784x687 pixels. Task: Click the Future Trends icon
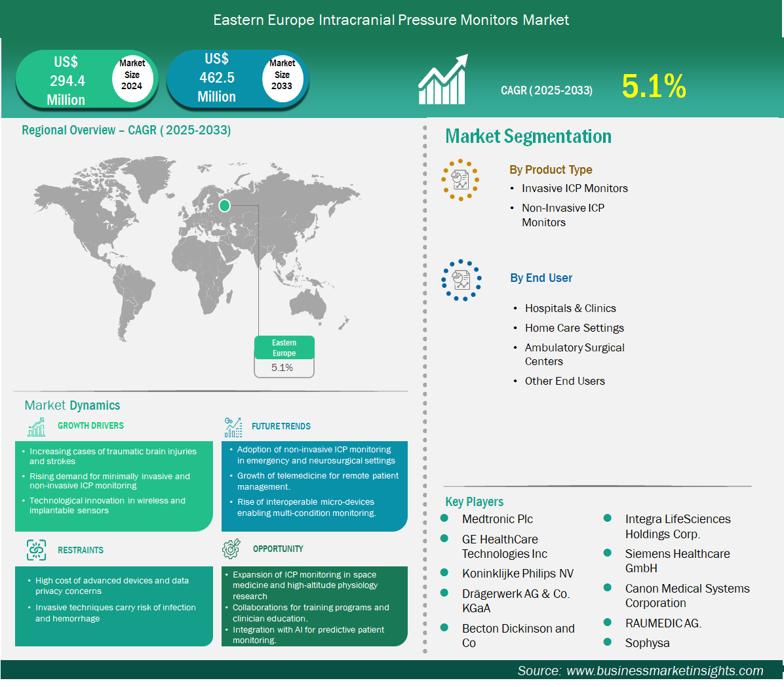(233, 427)
